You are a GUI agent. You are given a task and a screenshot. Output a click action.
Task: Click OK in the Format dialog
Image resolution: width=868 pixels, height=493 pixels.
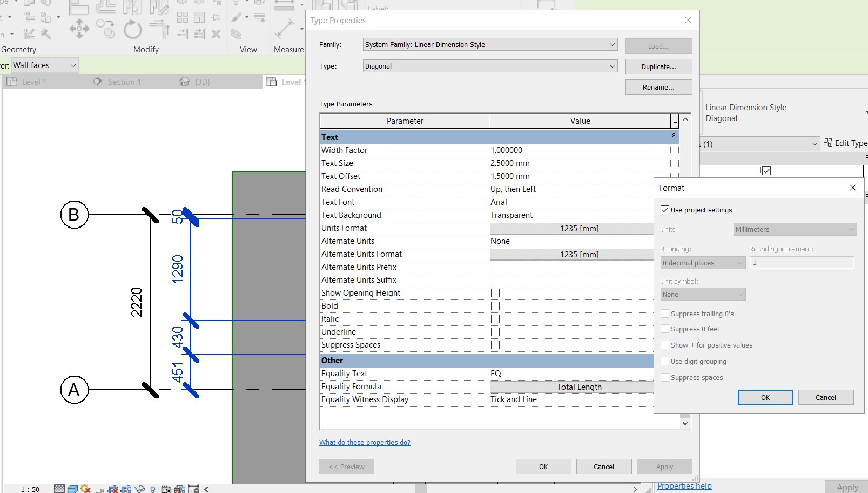click(765, 397)
